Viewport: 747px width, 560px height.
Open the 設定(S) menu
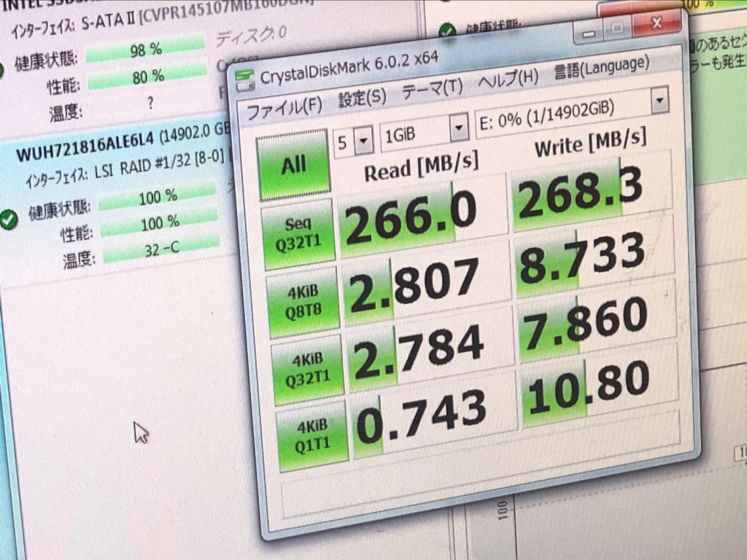[x=363, y=96]
